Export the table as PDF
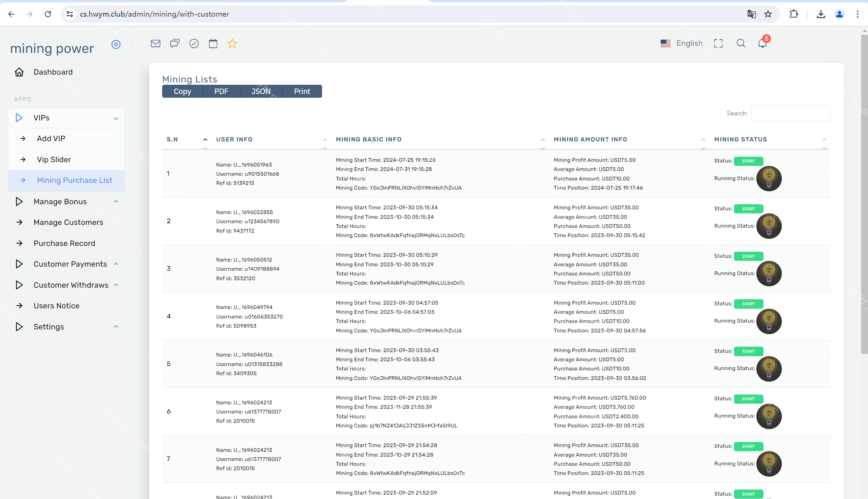Image resolution: width=868 pixels, height=499 pixels. pyautogui.click(x=221, y=92)
